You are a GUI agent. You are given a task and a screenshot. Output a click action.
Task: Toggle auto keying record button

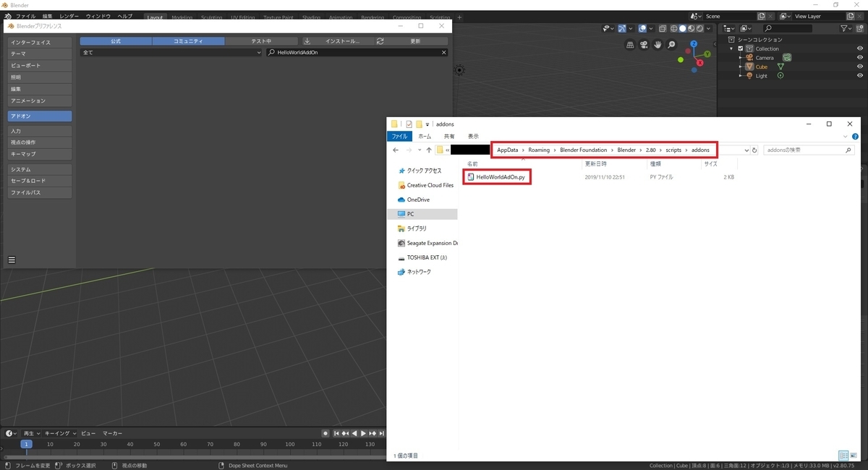(325, 433)
